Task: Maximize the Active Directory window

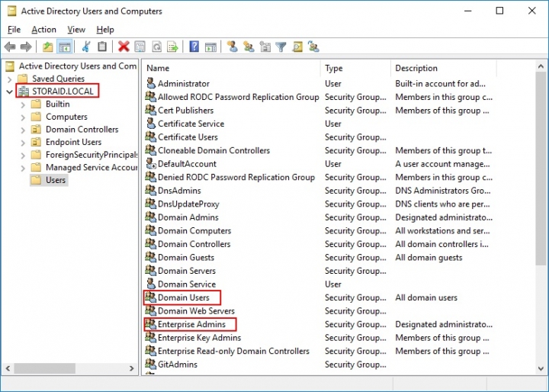Action: point(499,11)
